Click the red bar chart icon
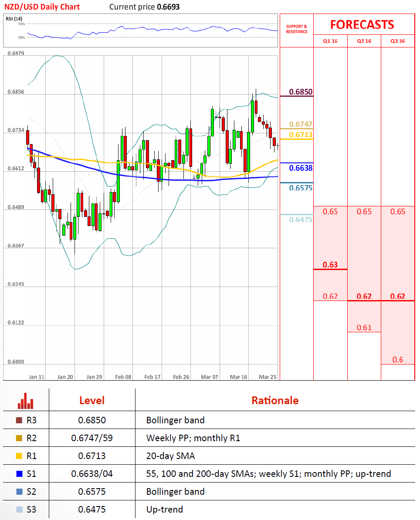The width and height of the screenshot is (420, 520). coord(26,401)
